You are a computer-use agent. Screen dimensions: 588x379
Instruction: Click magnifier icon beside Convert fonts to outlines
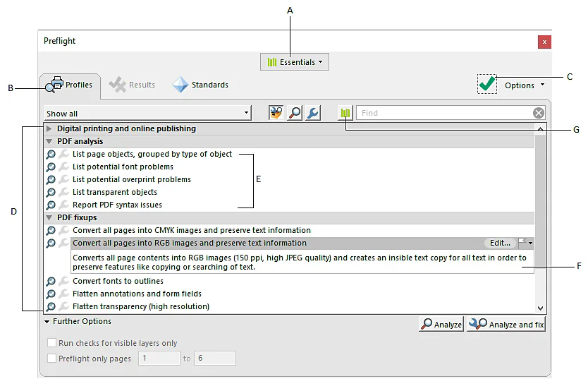pyautogui.click(x=51, y=281)
